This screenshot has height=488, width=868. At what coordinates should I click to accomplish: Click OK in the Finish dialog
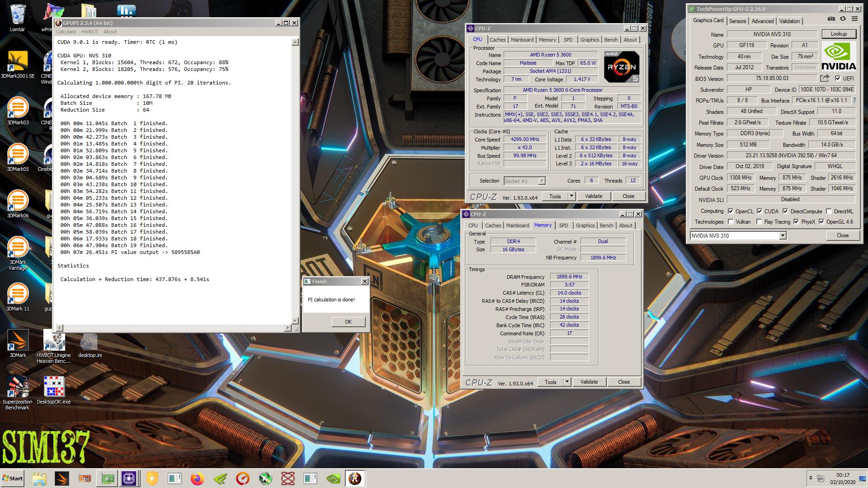click(x=348, y=322)
